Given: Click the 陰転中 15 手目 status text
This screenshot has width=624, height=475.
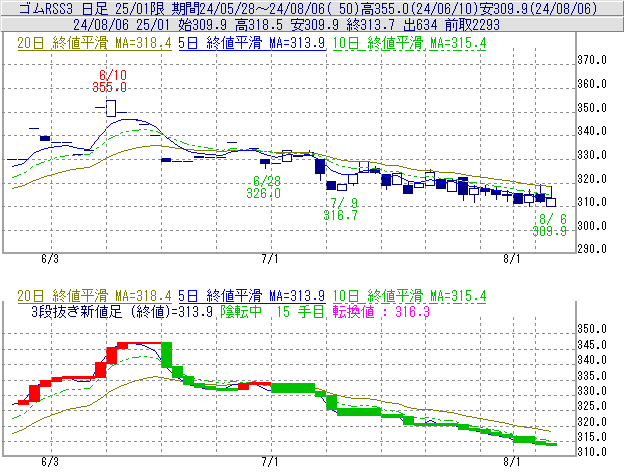Looking at the screenshot, I should click(x=273, y=312).
